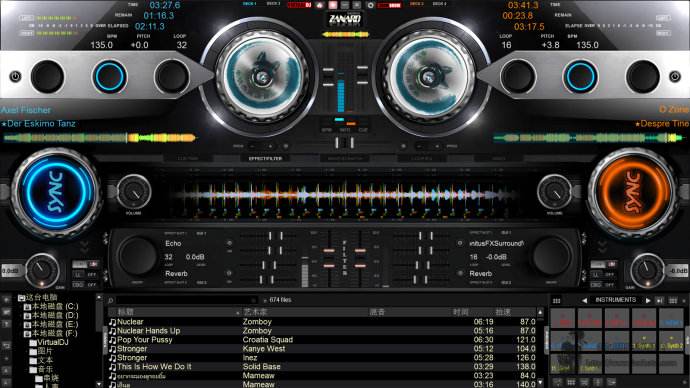Click the right turntable jog wheel

pos(428,77)
